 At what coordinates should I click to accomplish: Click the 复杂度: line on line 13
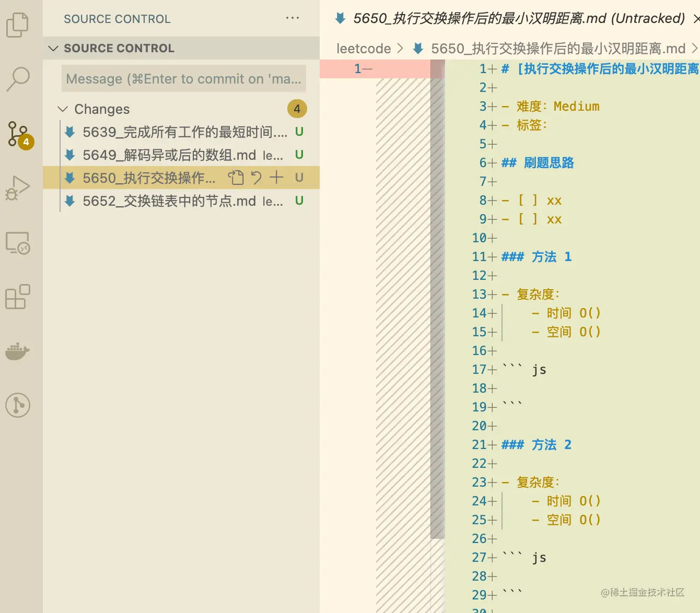coord(530,294)
